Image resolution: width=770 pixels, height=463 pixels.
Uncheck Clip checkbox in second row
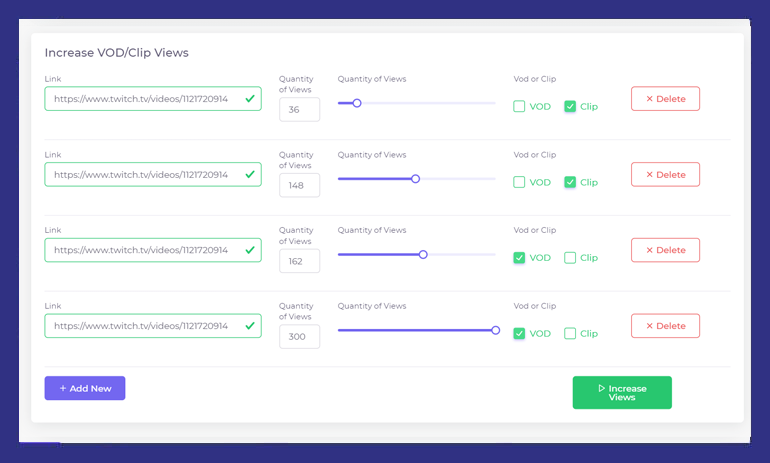coord(570,182)
